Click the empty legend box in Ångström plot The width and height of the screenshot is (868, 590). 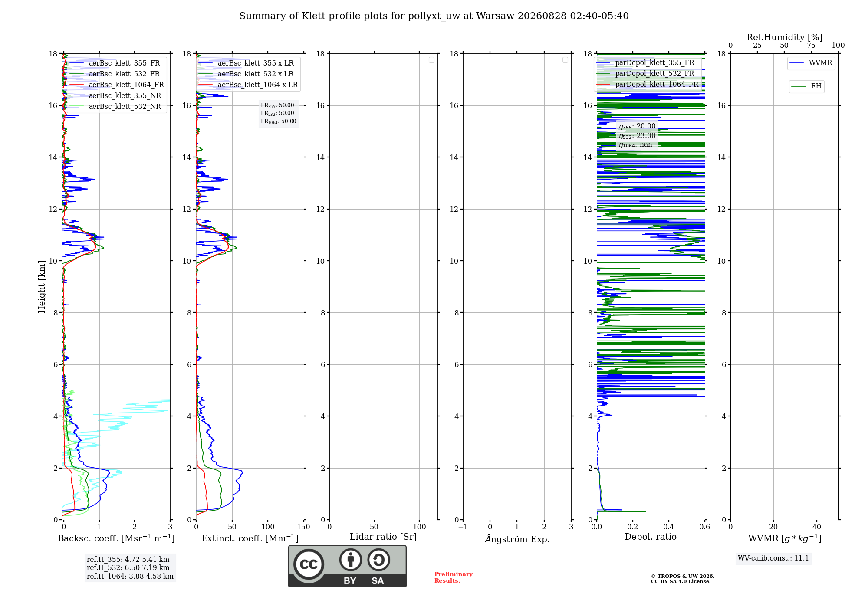coord(565,60)
